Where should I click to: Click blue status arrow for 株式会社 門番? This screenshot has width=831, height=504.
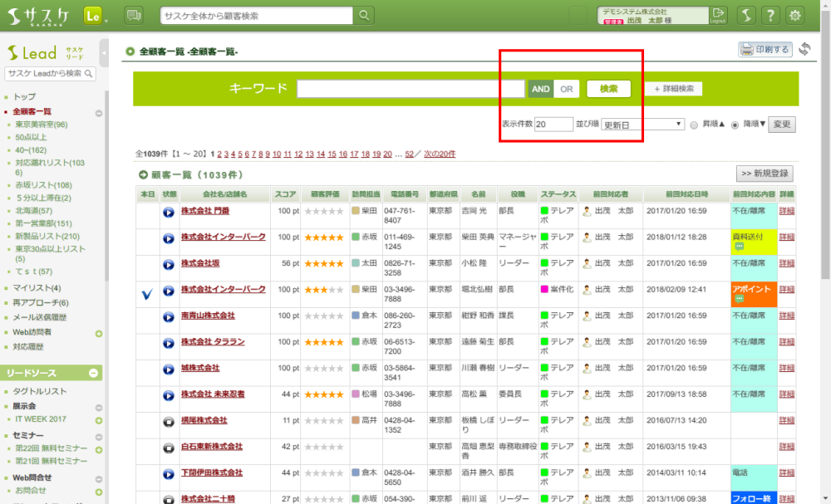[x=169, y=212]
